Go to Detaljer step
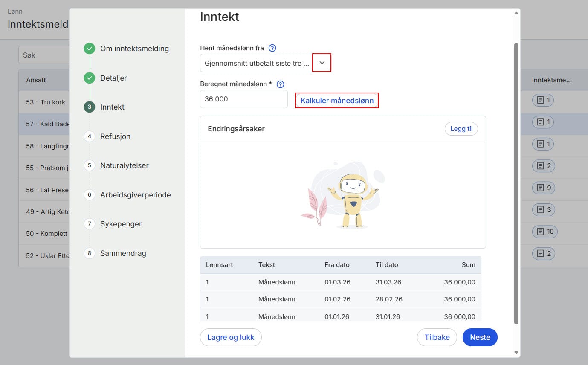This screenshot has width=588, height=365. (x=113, y=78)
